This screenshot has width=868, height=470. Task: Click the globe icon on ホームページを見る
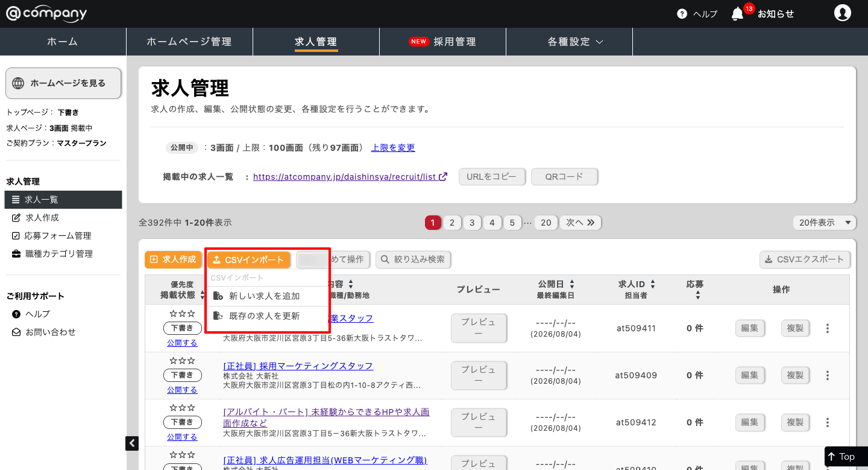18,83
